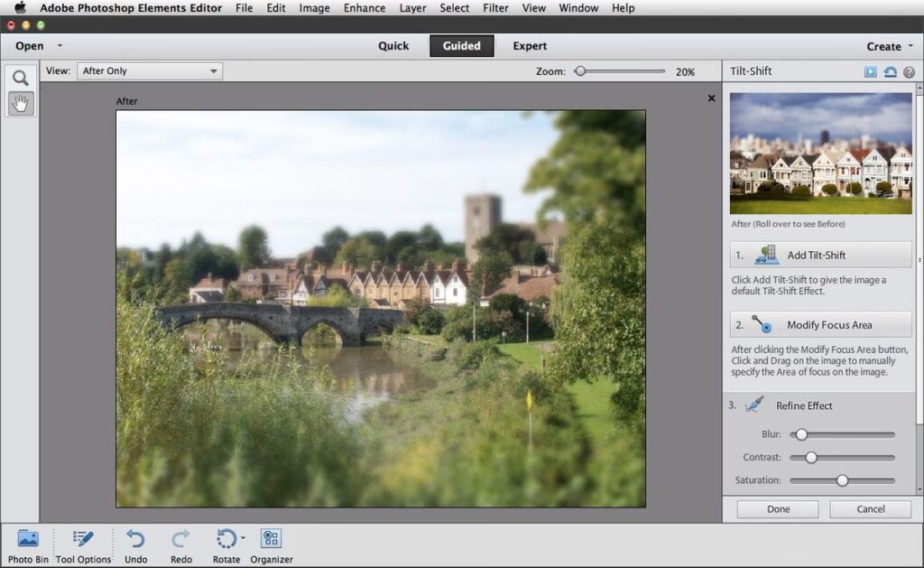The image size is (924, 568).
Task: Click the Redo arrow icon
Action: coord(181,545)
